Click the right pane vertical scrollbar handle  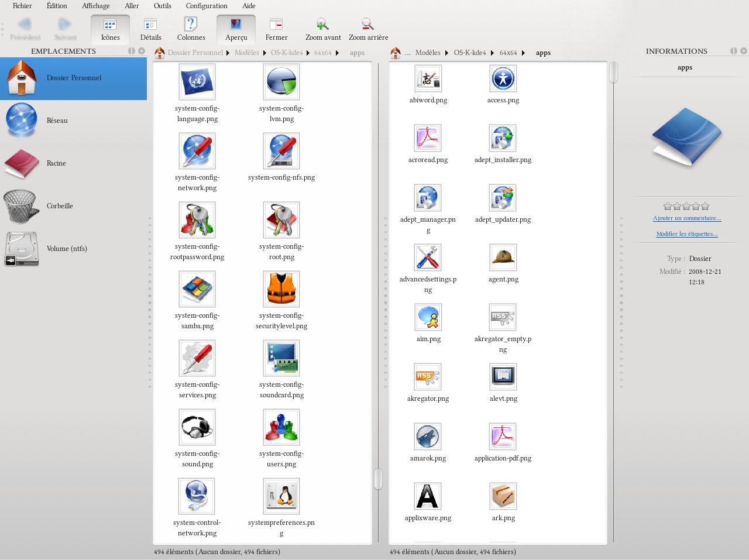[x=614, y=72]
